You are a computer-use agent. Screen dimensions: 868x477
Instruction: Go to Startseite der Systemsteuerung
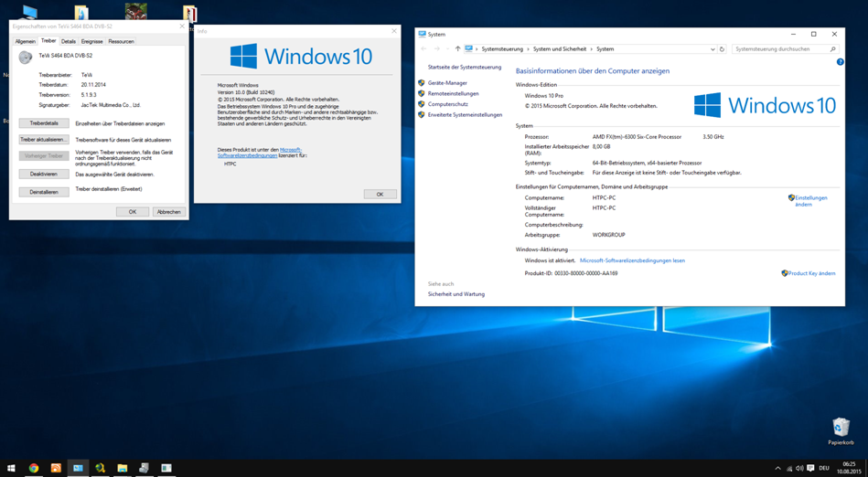click(x=465, y=67)
